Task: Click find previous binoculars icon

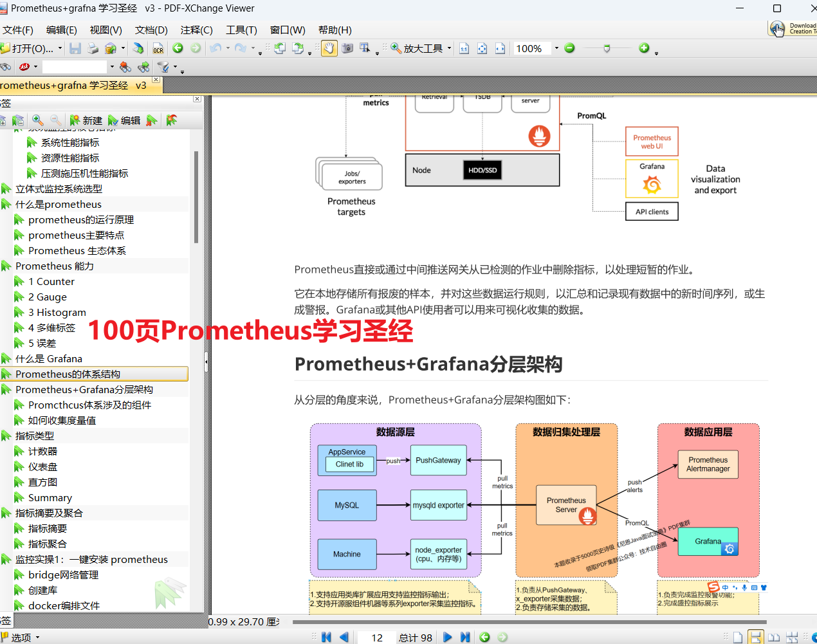Action: tap(125, 66)
